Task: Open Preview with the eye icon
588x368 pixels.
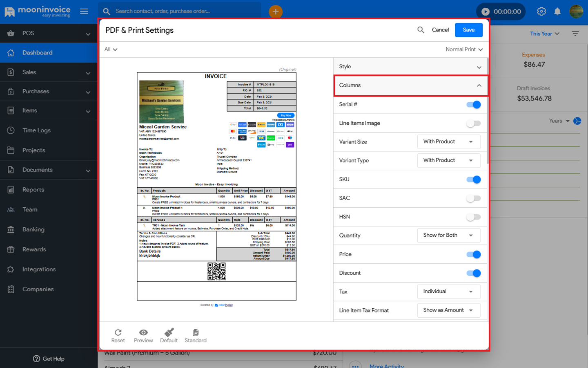Action: (x=143, y=332)
